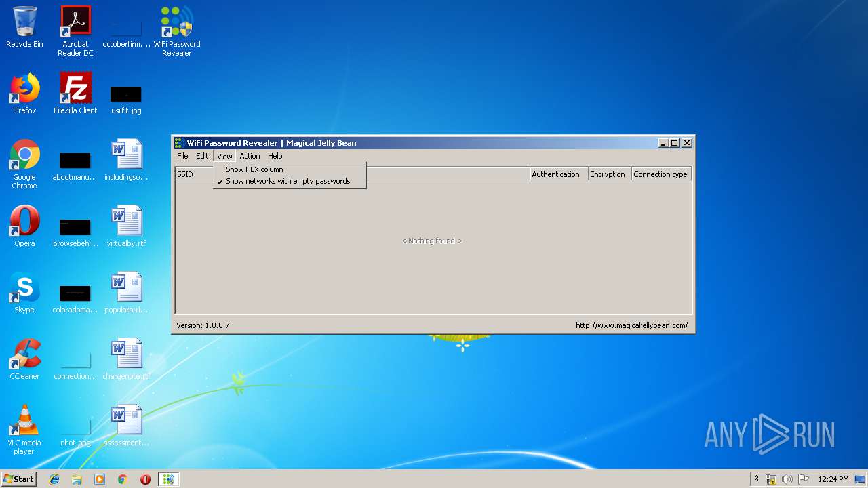Launch Acrobat Reader DC shortcut
The height and width of the screenshot is (488, 868).
click(x=75, y=31)
